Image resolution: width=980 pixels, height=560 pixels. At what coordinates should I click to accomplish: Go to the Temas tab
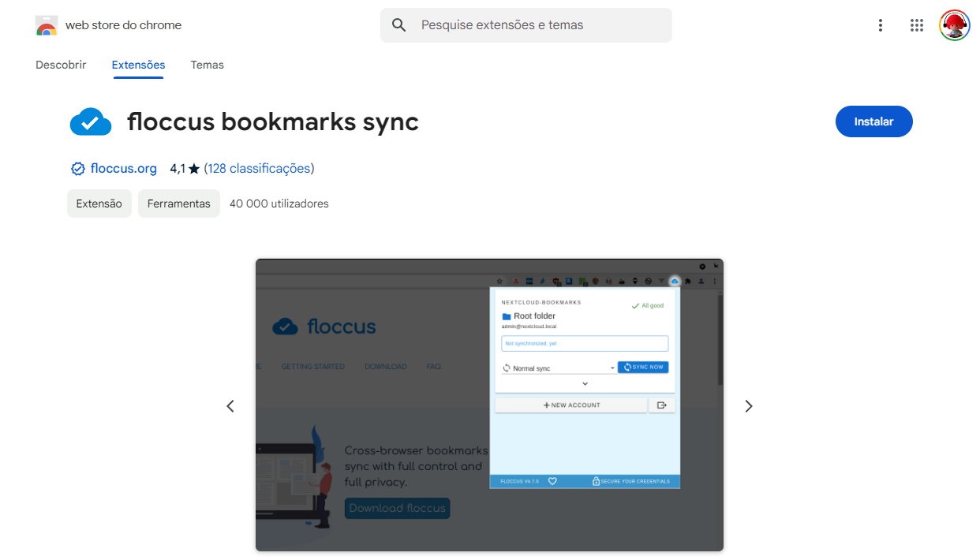[208, 65]
